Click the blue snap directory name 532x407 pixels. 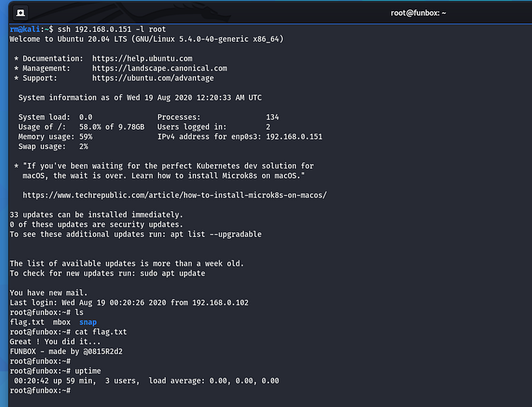click(x=88, y=322)
